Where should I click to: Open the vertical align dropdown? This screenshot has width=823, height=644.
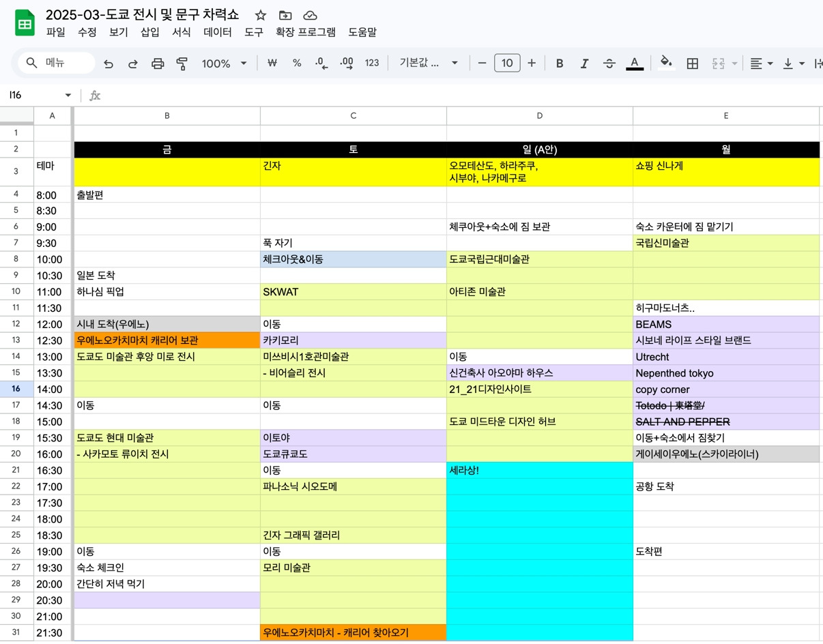click(793, 63)
